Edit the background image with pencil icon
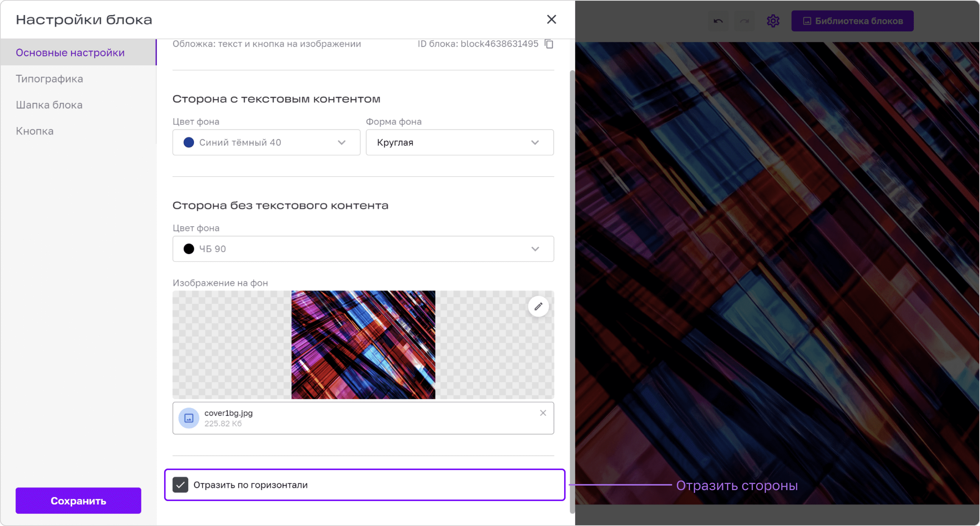 (x=538, y=306)
